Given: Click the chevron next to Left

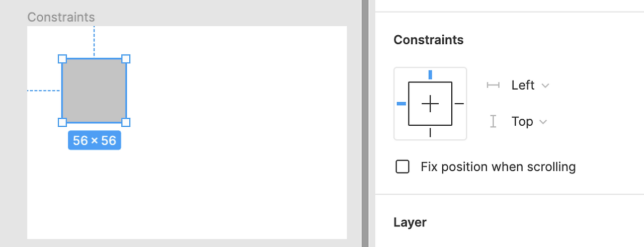Looking at the screenshot, I should pos(545,86).
